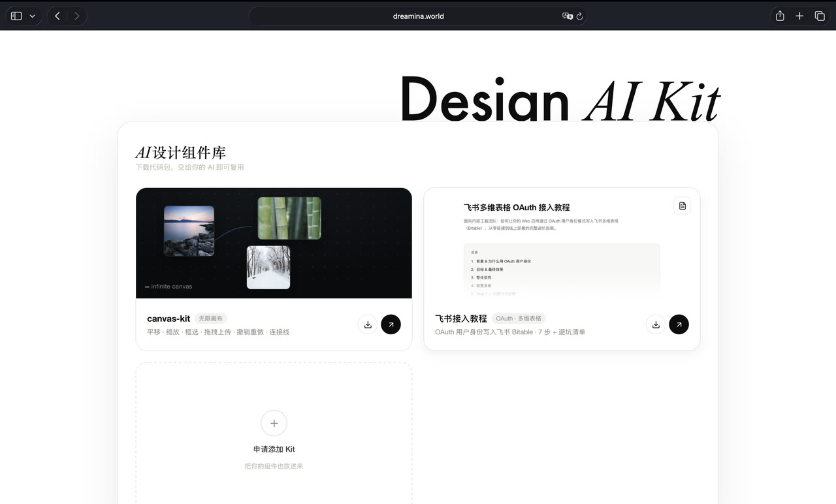This screenshot has height=504, width=836.
Task: Open the canvas-kit preview image
Action: point(274,243)
